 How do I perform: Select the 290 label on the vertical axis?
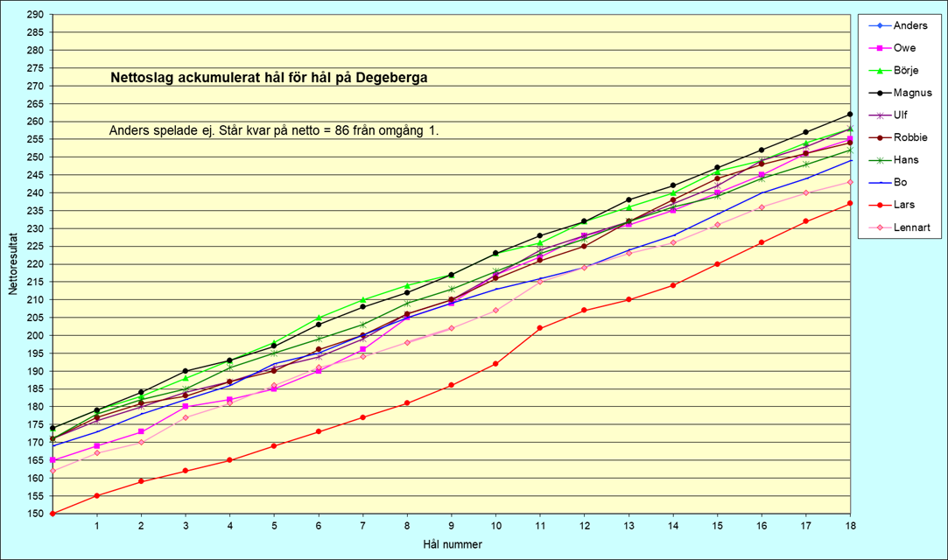click(x=35, y=15)
